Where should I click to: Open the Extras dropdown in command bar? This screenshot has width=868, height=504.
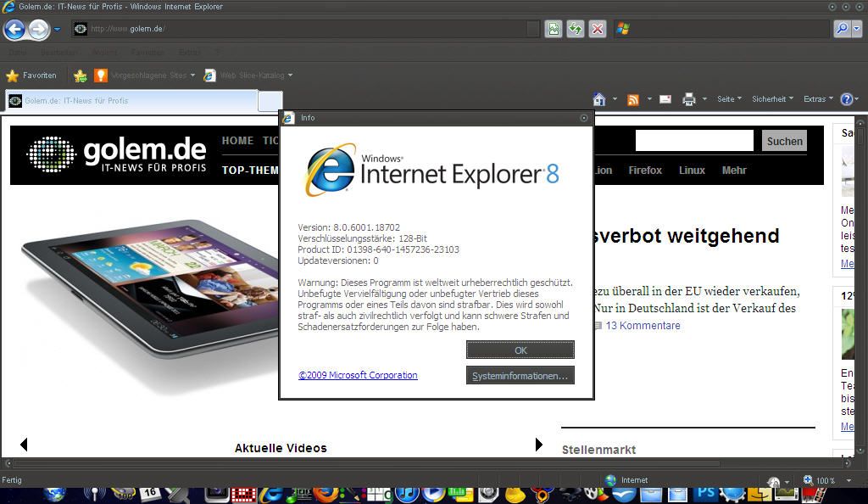(818, 99)
